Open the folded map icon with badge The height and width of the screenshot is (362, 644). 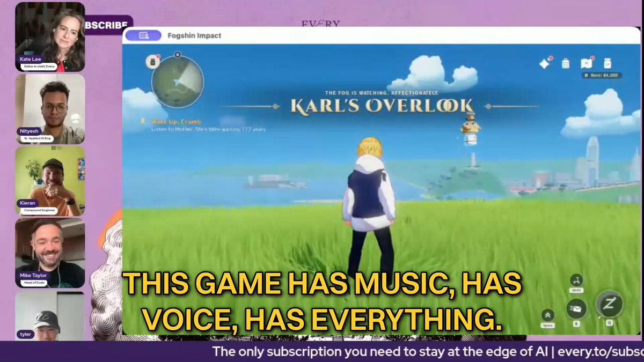(x=587, y=63)
